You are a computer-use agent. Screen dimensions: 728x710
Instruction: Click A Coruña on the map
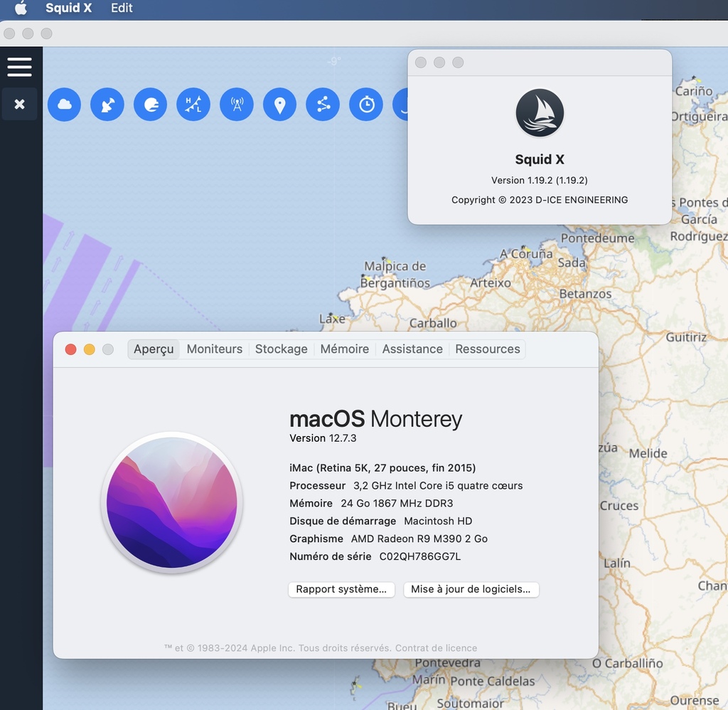point(526,254)
